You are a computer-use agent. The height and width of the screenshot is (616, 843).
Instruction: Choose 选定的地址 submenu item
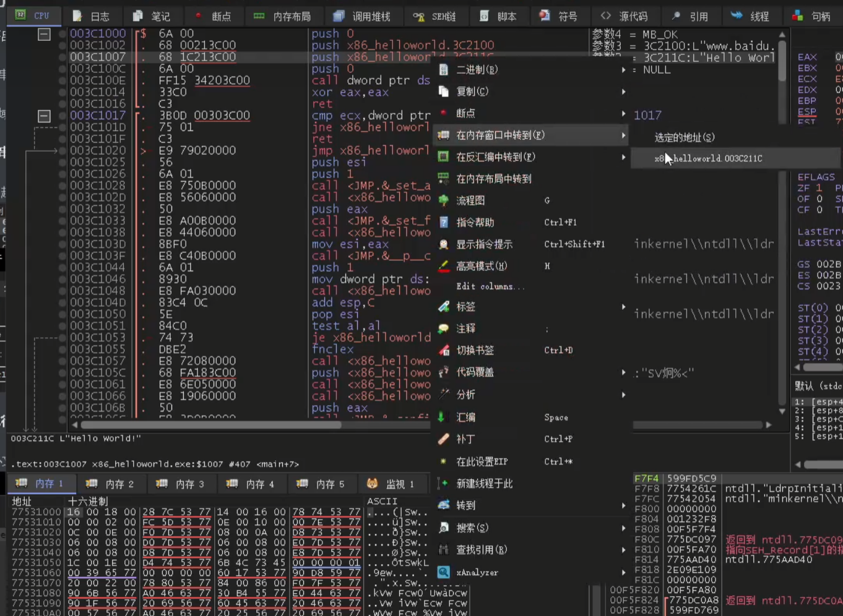click(735, 137)
